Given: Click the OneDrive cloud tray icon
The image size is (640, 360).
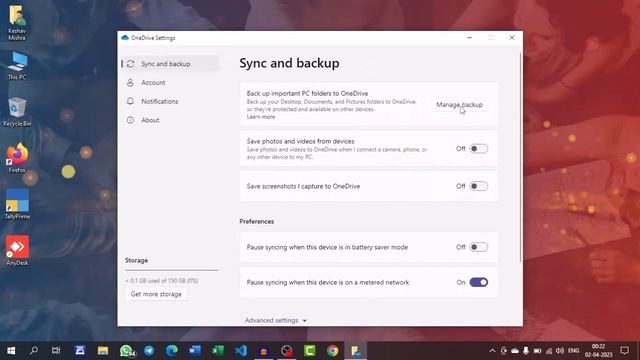Looking at the screenshot, I should coord(515,351).
